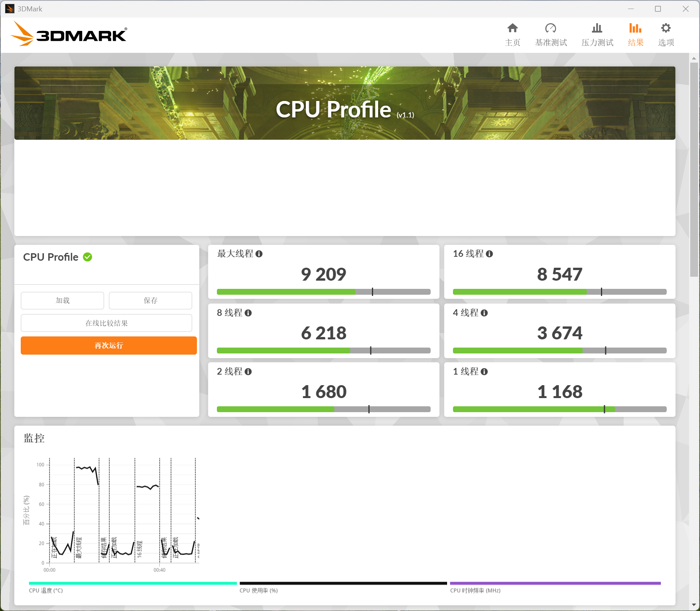Click the 16 线程 score progress bar
700x611 pixels.
click(x=560, y=292)
